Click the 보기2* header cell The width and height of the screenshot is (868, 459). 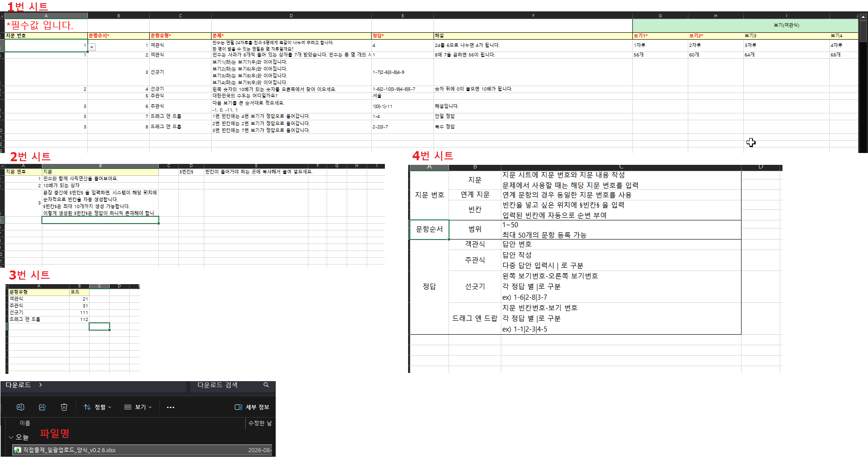(716, 36)
